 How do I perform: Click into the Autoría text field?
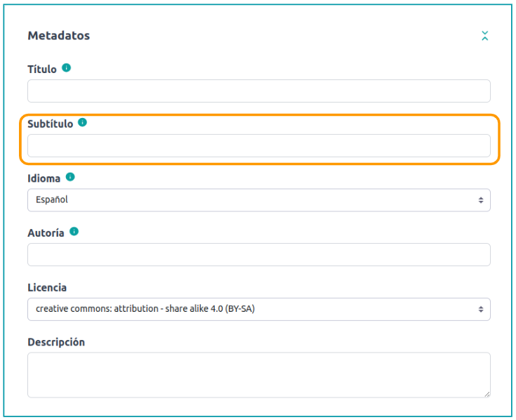coord(258,254)
